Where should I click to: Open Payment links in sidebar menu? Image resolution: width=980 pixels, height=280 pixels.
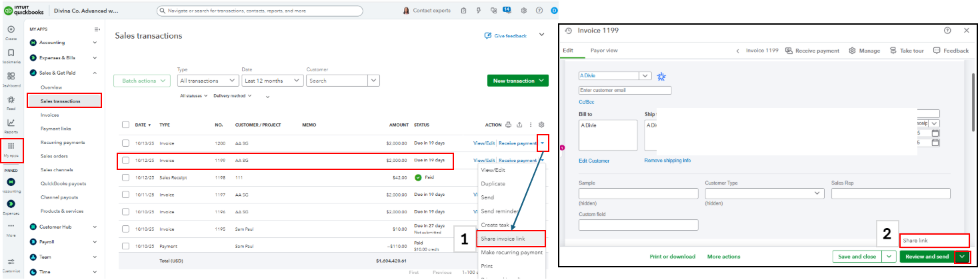coord(56,129)
